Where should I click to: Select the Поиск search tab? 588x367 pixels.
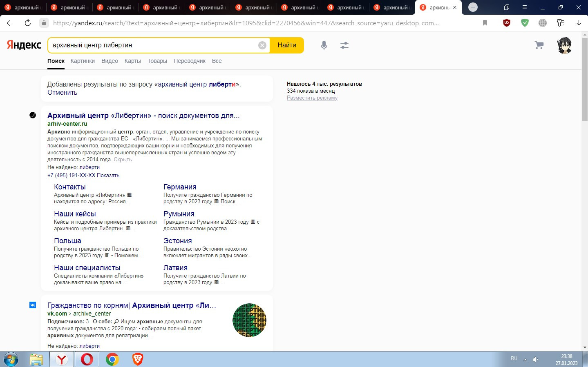click(x=56, y=61)
